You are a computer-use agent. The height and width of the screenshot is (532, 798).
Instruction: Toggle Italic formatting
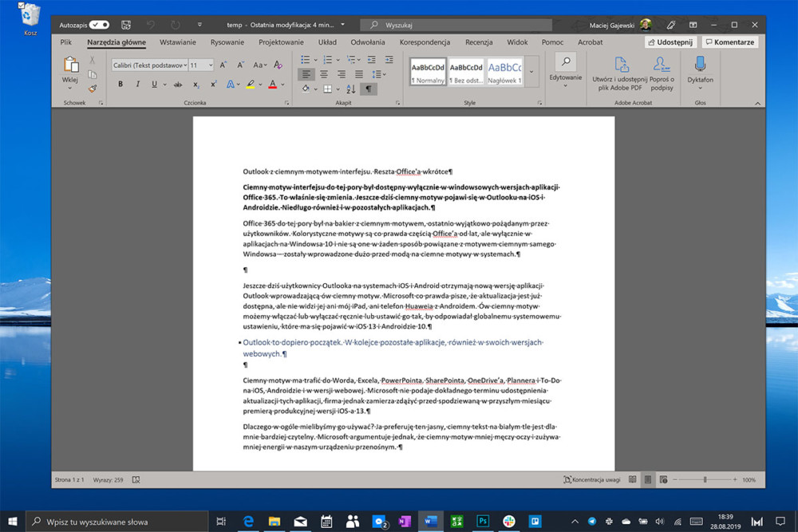[x=137, y=85]
